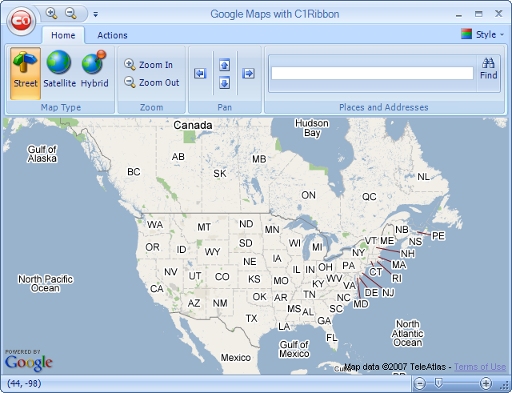The width and height of the screenshot is (512, 393).
Task: Click the Zoom In ribbon button
Action: [148, 64]
